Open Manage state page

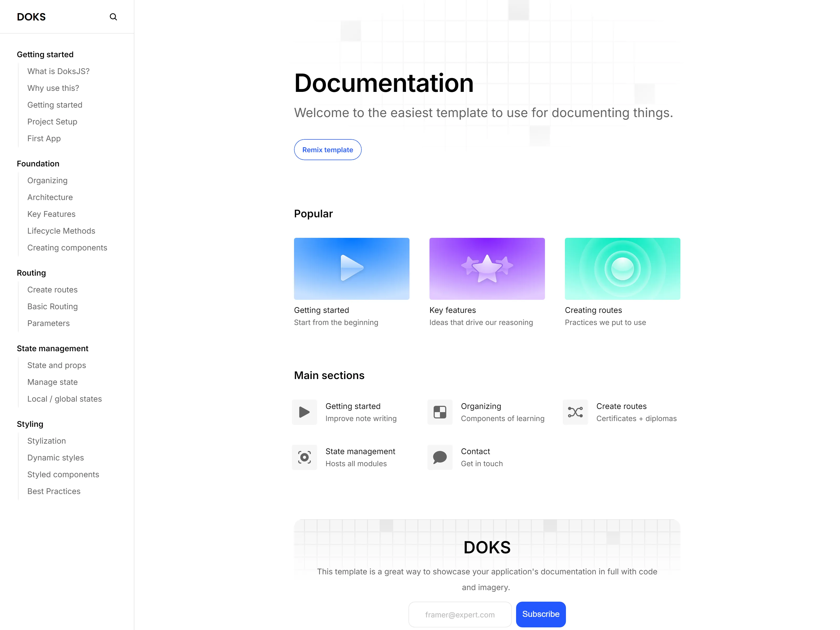point(52,382)
